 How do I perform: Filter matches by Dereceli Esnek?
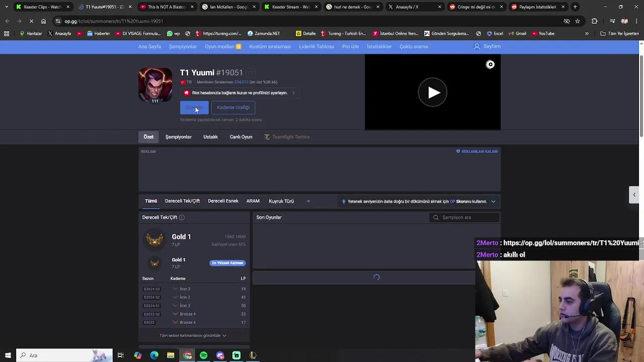223,201
